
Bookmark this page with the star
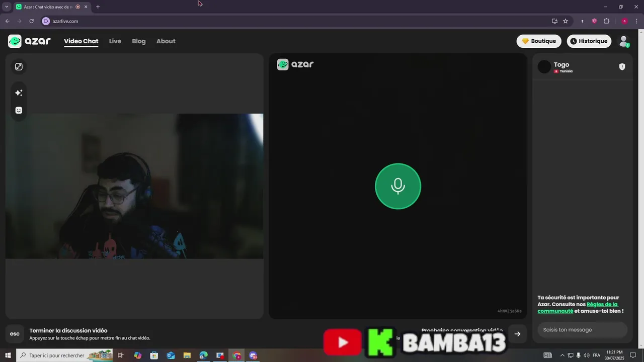tap(566, 21)
